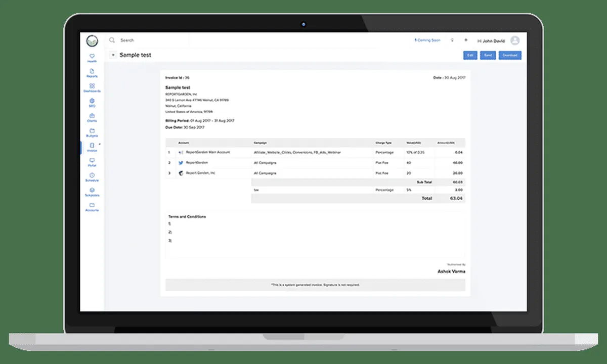The height and width of the screenshot is (364, 607).
Task: Click the Coming Soon link
Action: 427,40
